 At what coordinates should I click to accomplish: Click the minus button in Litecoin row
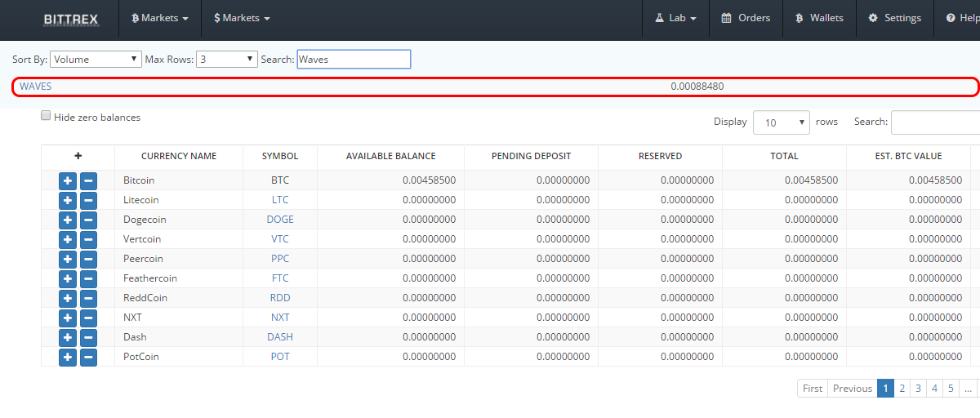click(88, 200)
